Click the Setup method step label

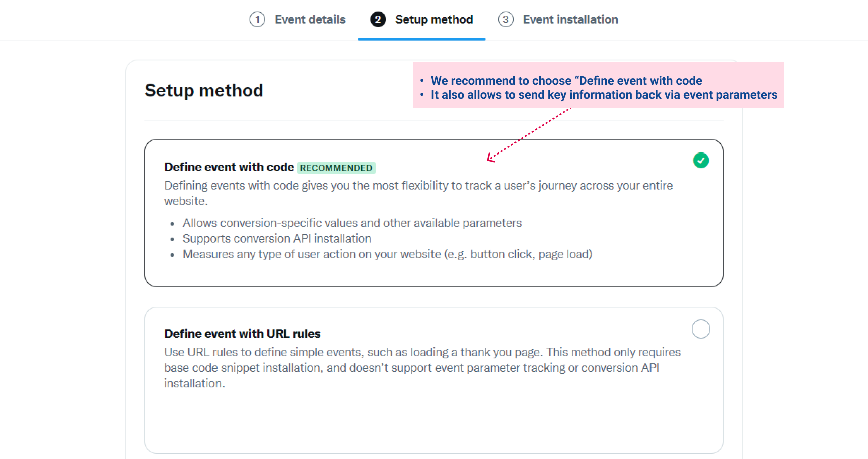pos(433,20)
